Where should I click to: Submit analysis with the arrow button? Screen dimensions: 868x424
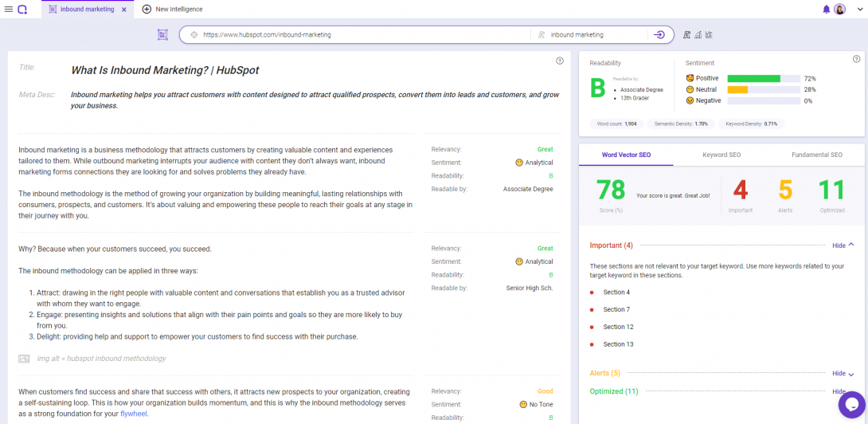(x=659, y=34)
